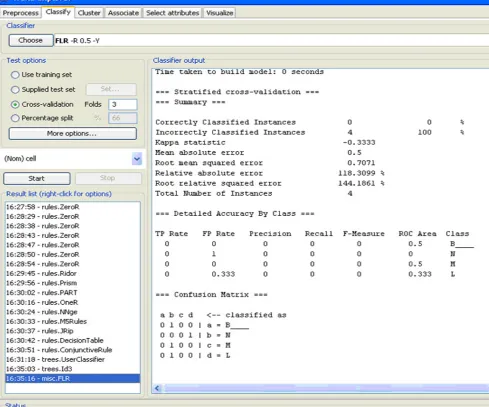Select the rules.ConjunctiveRule result entry
489x407 pixels.
coord(73,350)
